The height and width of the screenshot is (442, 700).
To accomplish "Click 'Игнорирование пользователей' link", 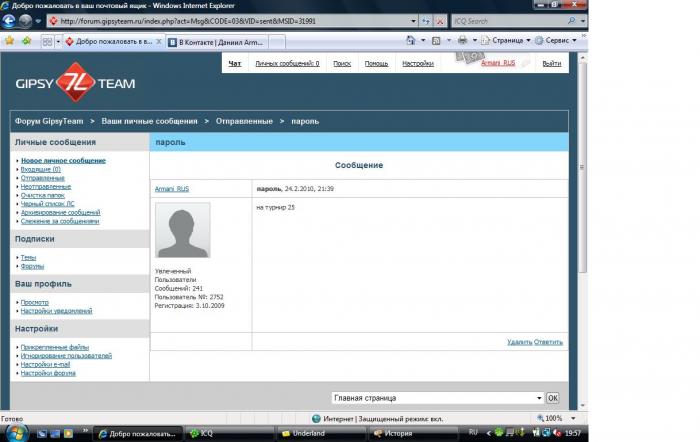I will click(x=67, y=355).
